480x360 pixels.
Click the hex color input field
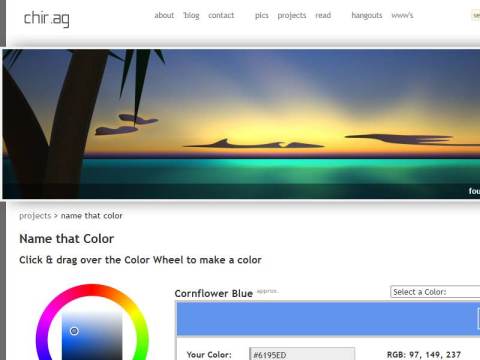(x=302, y=354)
